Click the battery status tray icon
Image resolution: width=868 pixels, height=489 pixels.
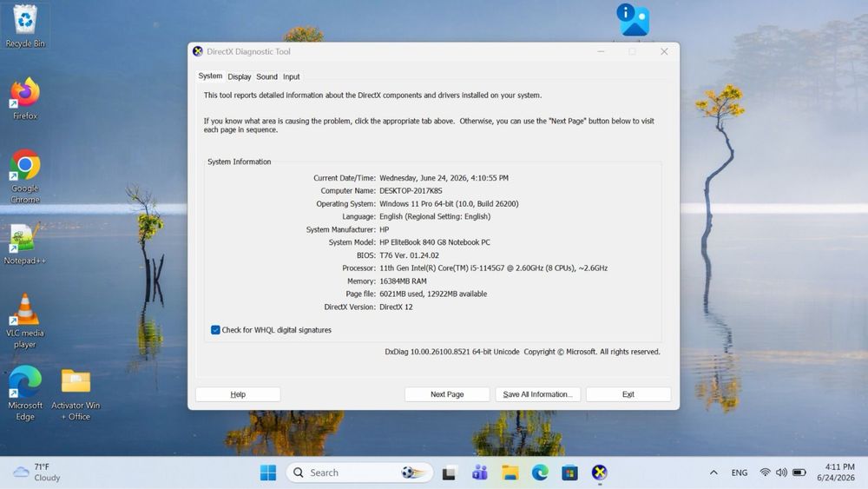point(799,472)
